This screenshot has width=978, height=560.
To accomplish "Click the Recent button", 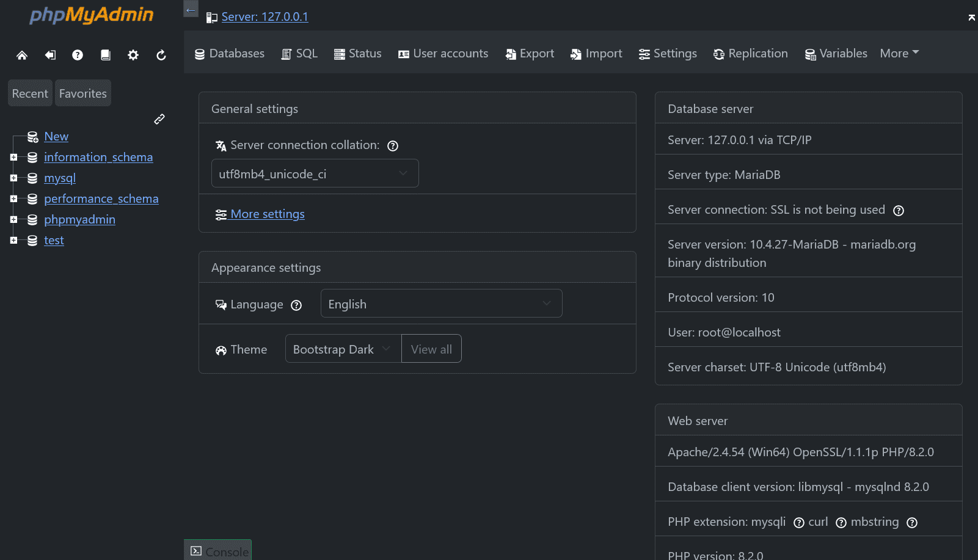I will pos(30,93).
